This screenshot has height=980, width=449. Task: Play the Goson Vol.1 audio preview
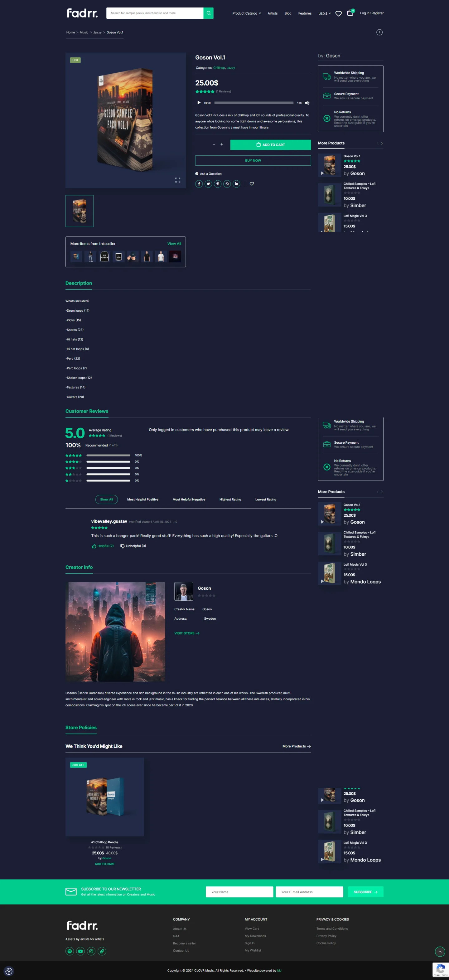pos(199,103)
